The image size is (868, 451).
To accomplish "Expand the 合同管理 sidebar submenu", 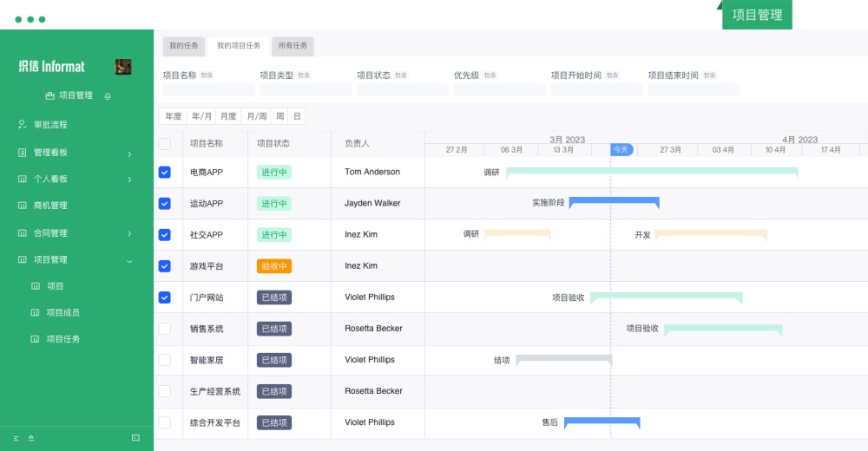I will coord(129,233).
